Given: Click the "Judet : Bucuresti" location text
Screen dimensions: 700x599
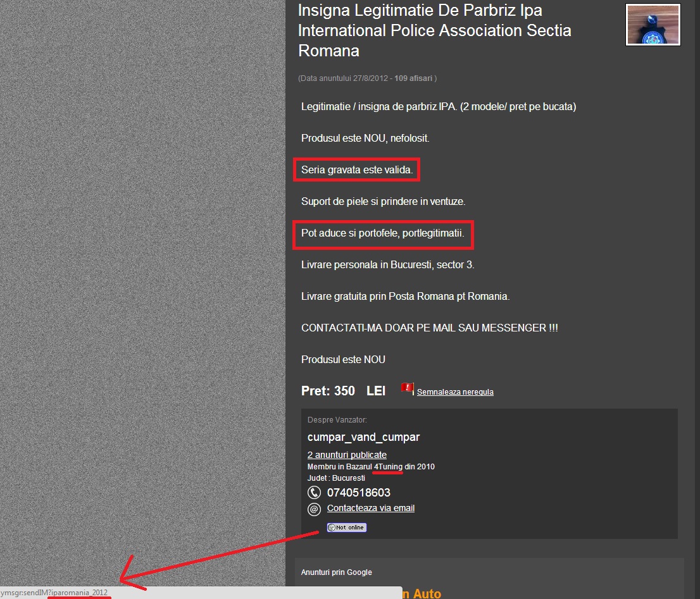Looking at the screenshot, I should tap(335, 478).
